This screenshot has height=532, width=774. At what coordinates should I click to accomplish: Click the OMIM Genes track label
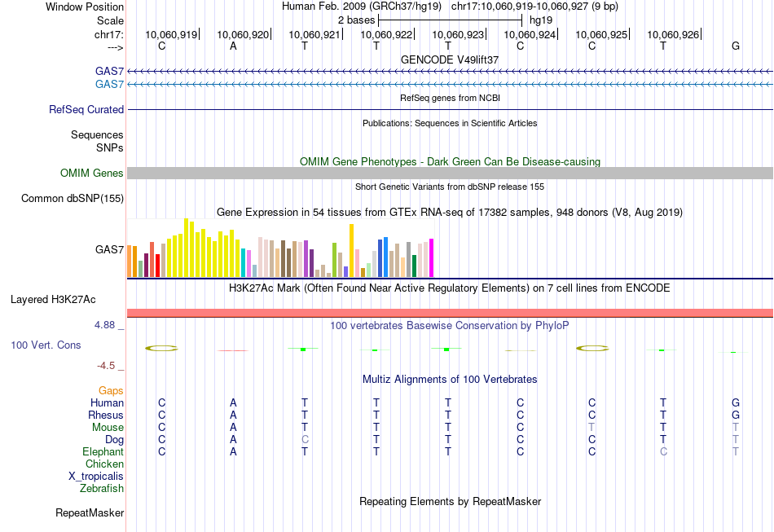[x=92, y=174]
